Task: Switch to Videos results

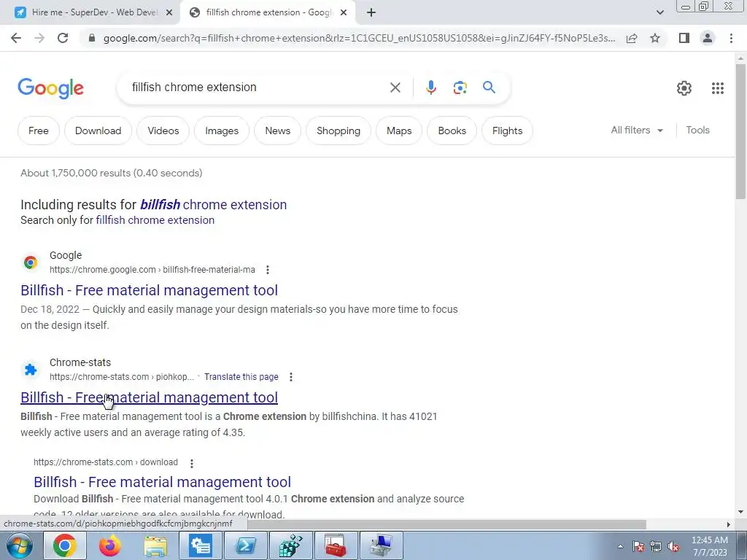Action: point(163,131)
